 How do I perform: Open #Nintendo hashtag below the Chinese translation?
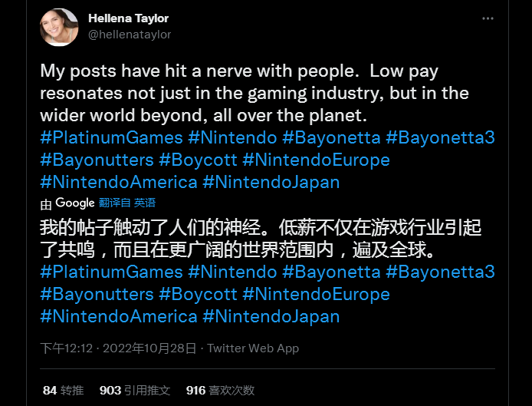[x=232, y=272]
